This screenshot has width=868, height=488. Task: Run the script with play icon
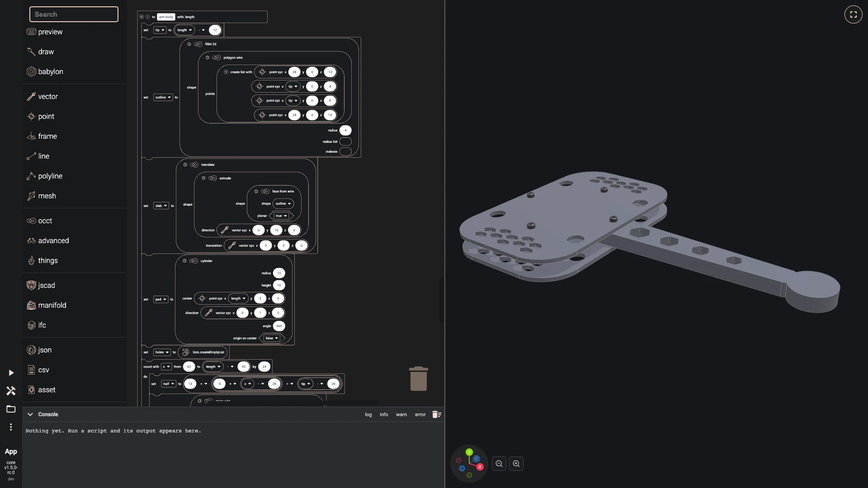[x=11, y=373]
